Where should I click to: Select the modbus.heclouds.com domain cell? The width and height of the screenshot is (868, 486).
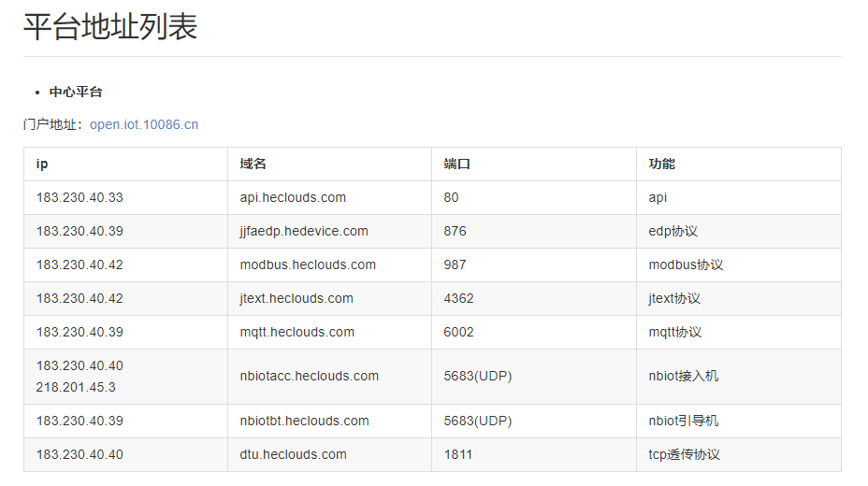pos(308,264)
